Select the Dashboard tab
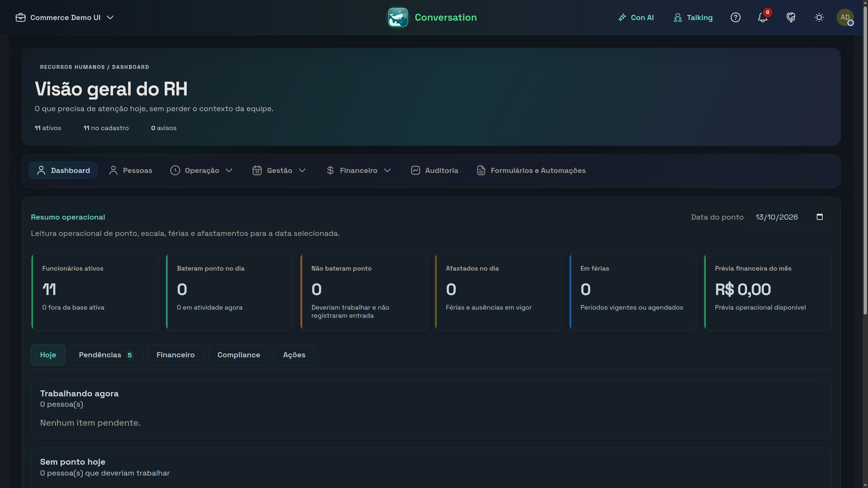Image resolution: width=868 pixels, height=488 pixels. [63, 171]
